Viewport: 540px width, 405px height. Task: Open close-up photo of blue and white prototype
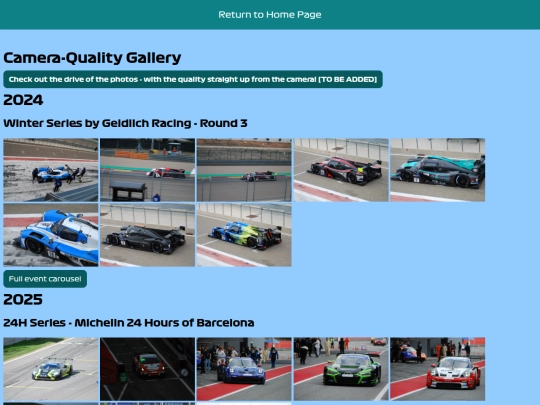(51, 235)
